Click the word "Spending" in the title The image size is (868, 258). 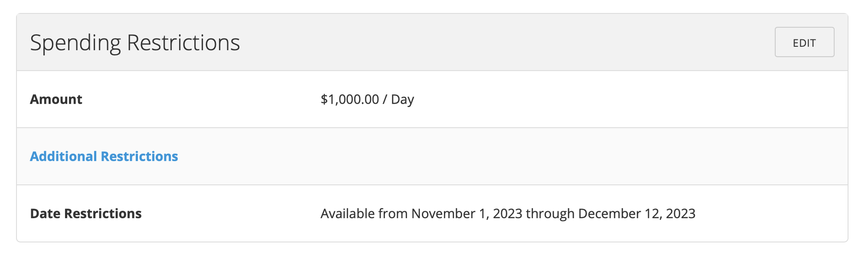click(x=76, y=42)
